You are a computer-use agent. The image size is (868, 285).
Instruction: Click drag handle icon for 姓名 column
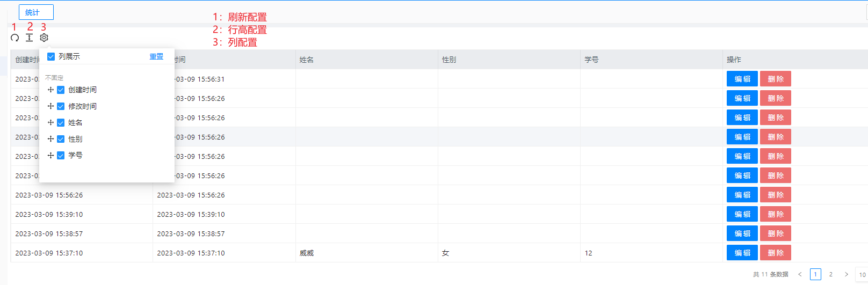pos(50,122)
